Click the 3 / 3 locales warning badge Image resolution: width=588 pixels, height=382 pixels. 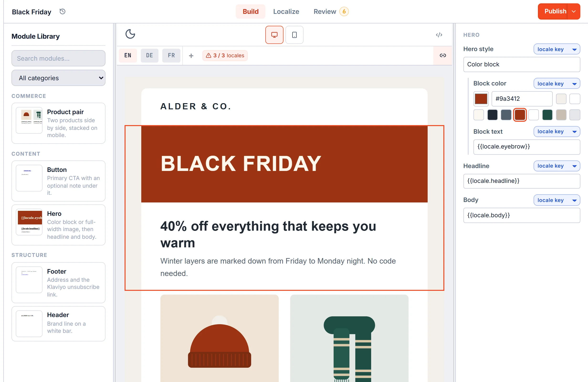pos(225,55)
